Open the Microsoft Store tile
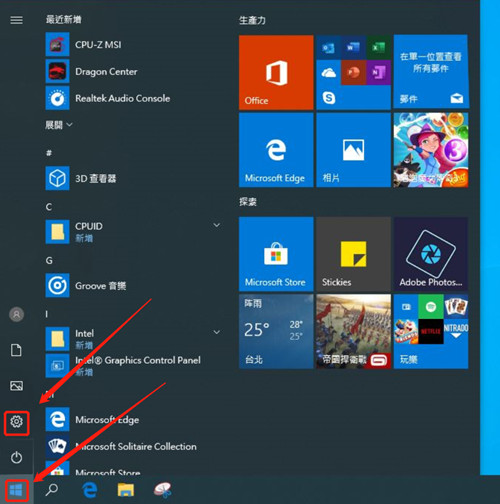 pos(276,254)
